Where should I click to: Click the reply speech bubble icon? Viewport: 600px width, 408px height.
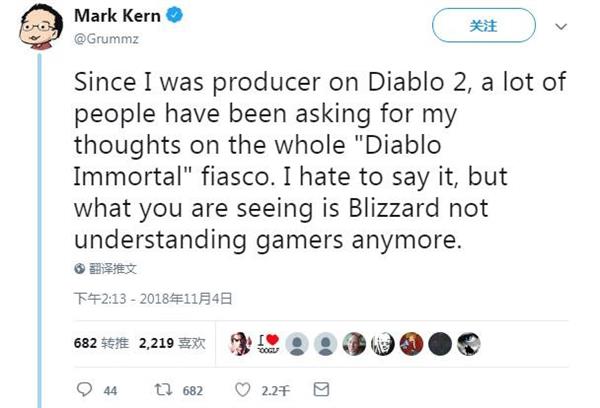pos(84,389)
